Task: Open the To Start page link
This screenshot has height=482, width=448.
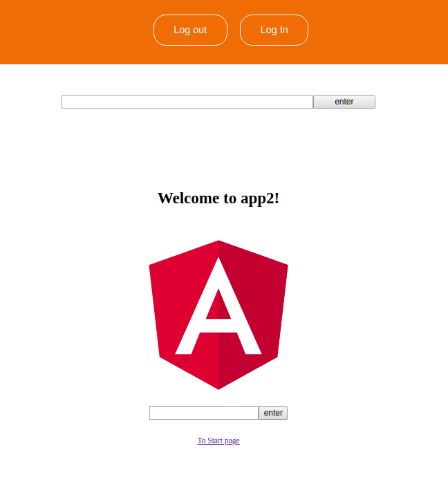Action: pyautogui.click(x=218, y=441)
